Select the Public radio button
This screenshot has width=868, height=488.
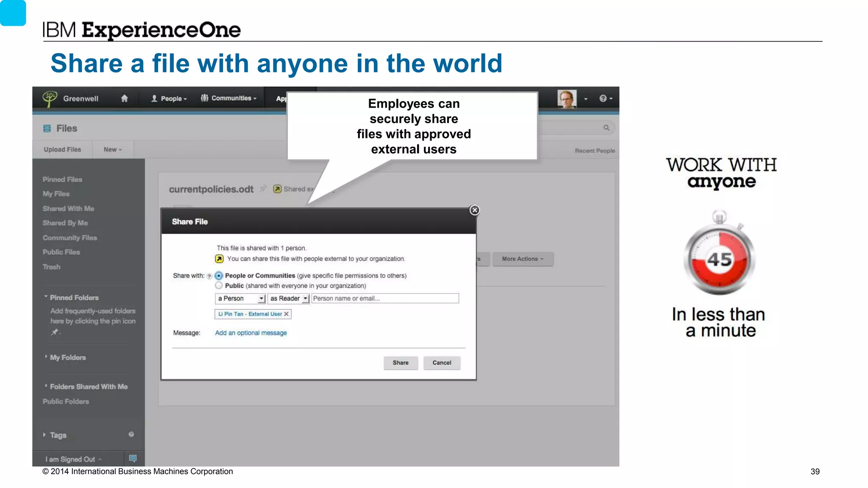point(219,286)
